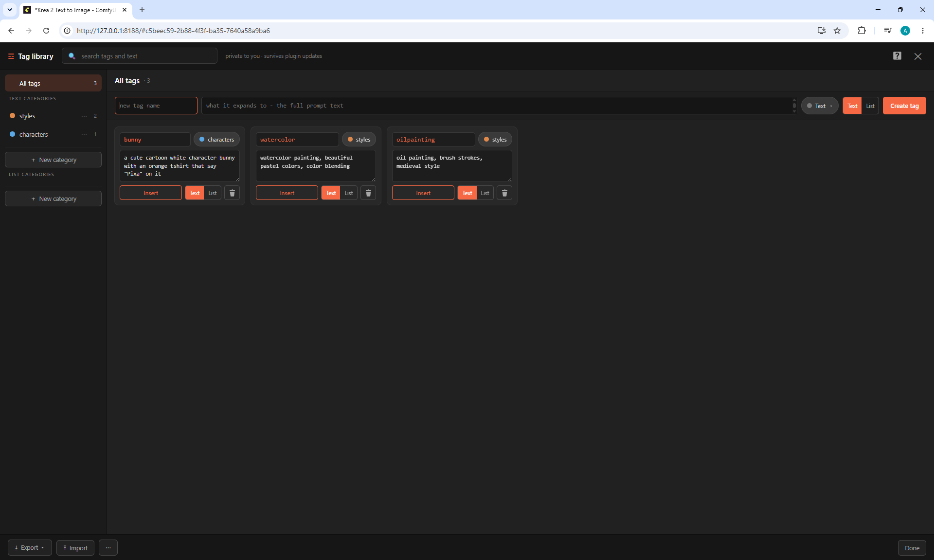Delete the bunny tag with trash icon
Screen dimensions: 934x560
(232, 193)
